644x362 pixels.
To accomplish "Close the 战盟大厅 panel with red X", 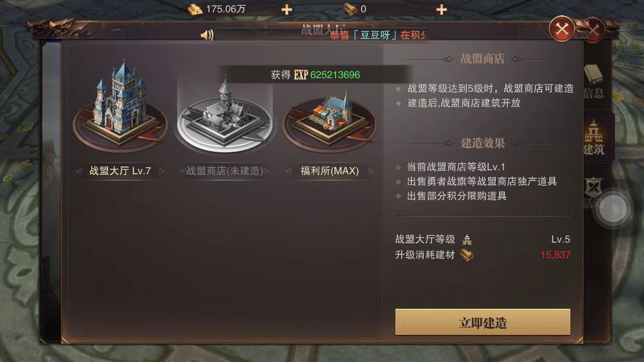I will (562, 29).
